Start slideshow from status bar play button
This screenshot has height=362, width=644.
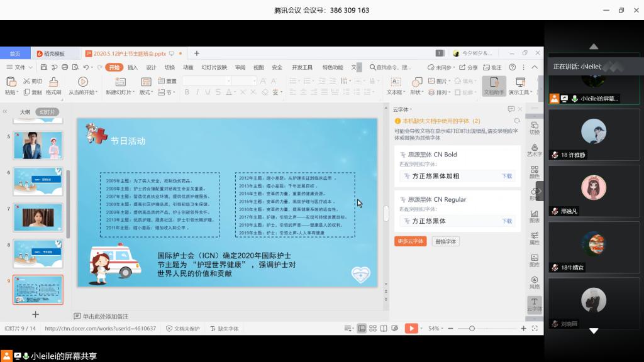point(410,328)
